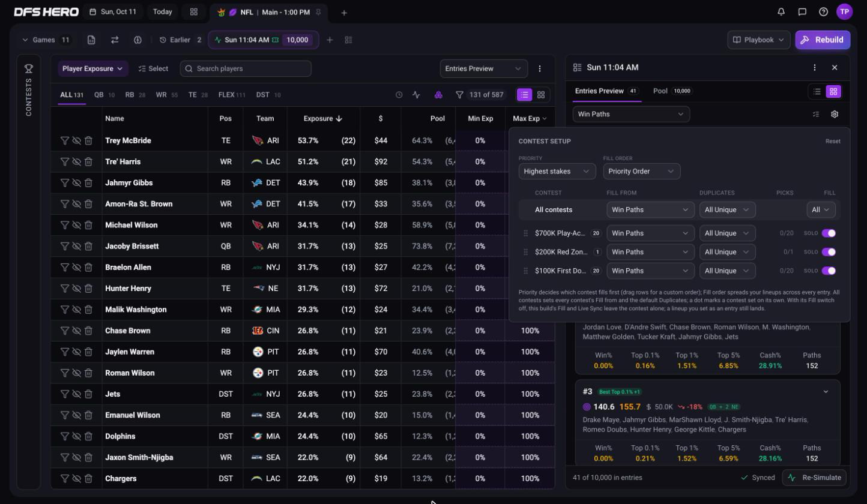Image resolution: width=867 pixels, height=504 pixels.
Task: Toggle visibility of Tre' Harris row
Action: coord(76,161)
